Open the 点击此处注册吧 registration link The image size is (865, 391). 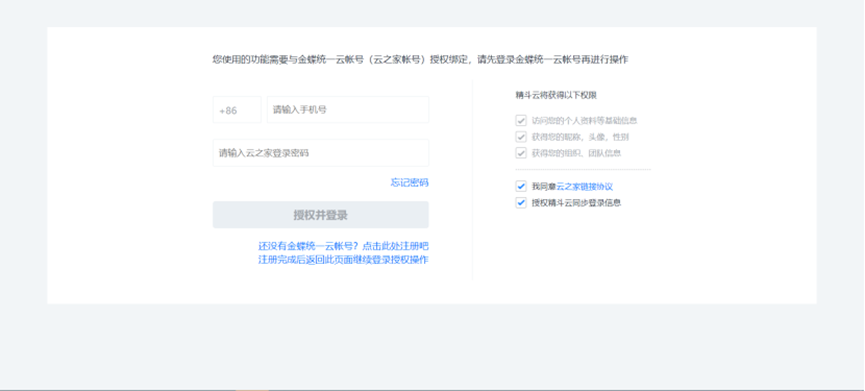pyautogui.click(x=395, y=246)
